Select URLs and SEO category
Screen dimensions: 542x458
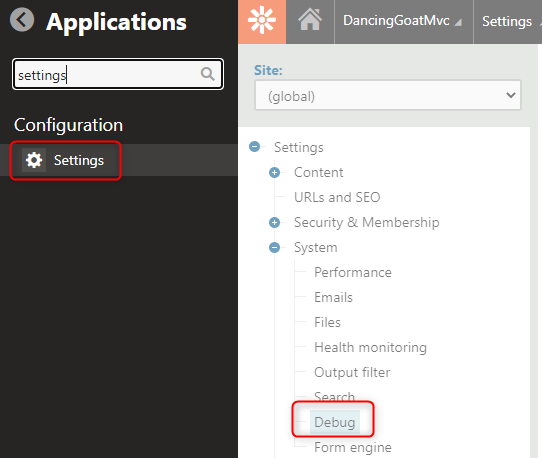[x=337, y=197]
